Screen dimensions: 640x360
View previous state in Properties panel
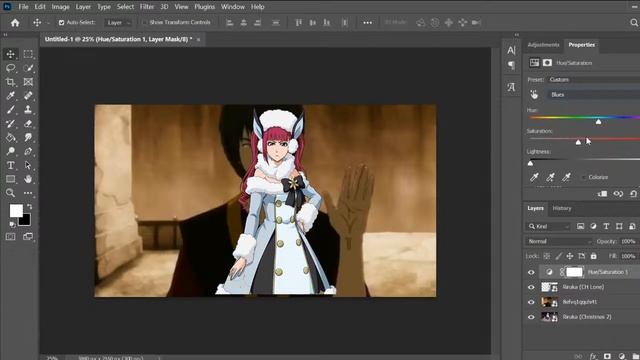[x=618, y=194]
